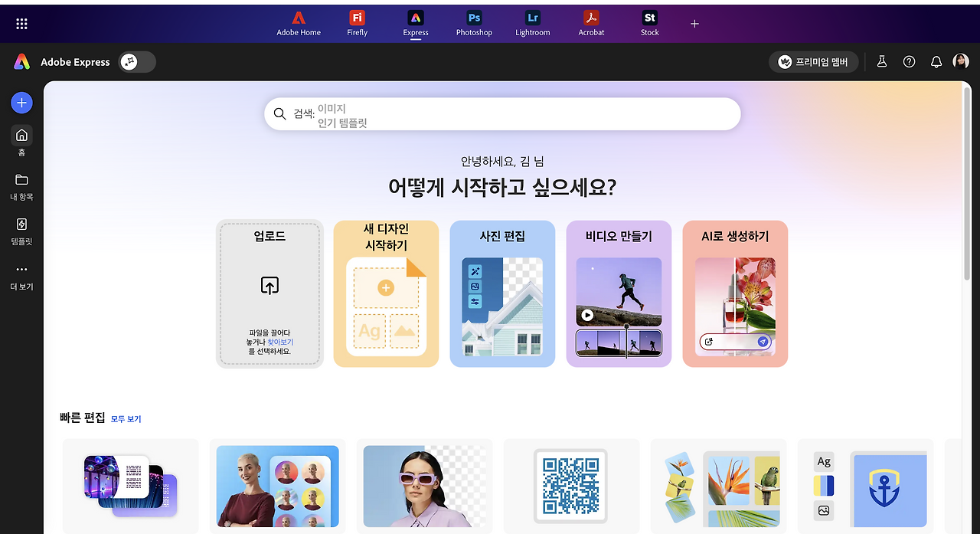This screenshot has height=534, width=980.
Task: Click the 프리미엄 멤버 button
Action: coord(813,62)
